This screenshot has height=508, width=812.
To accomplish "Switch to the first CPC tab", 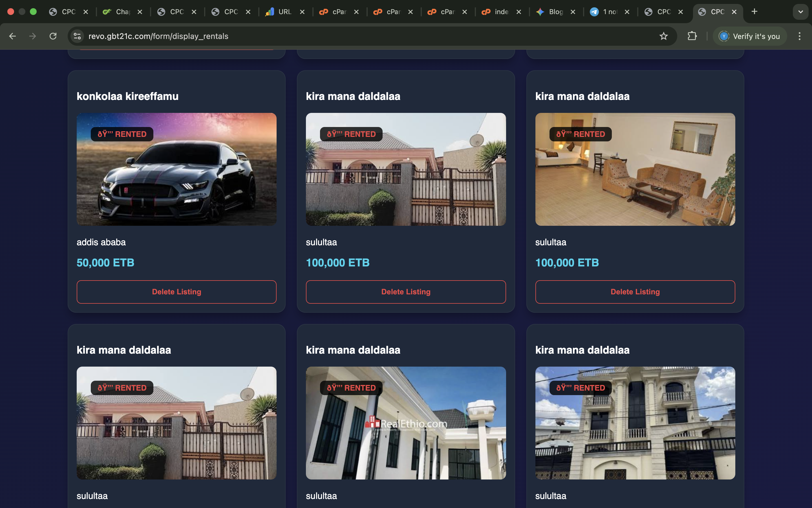I will point(69,12).
